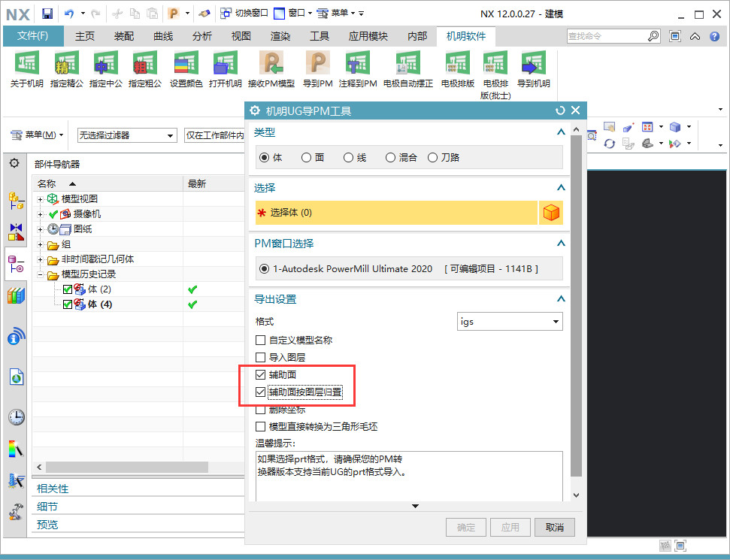
Task: Switch to the 分析 ribbon tab
Action: click(202, 36)
